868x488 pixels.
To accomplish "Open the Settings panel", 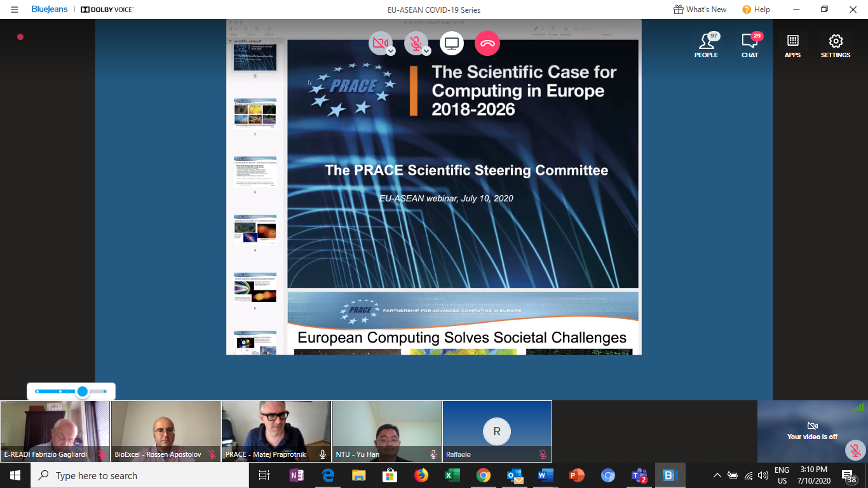I will point(836,45).
